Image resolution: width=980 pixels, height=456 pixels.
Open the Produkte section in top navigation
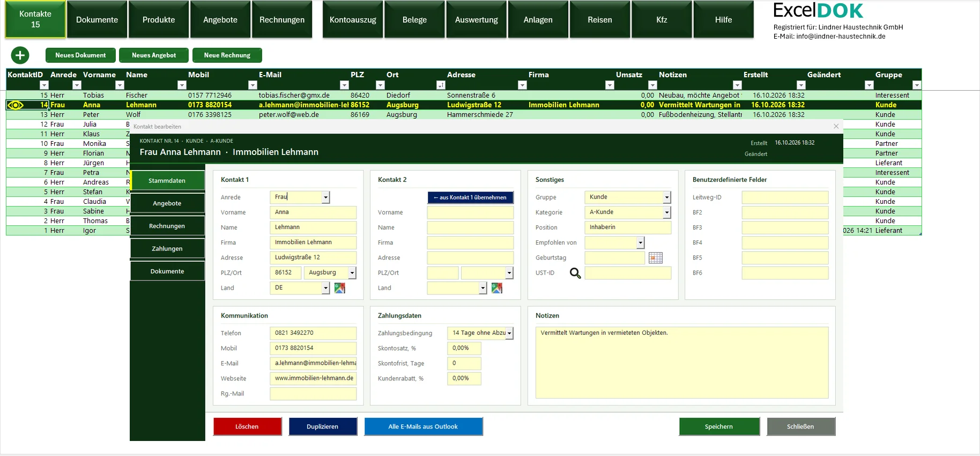point(159,20)
